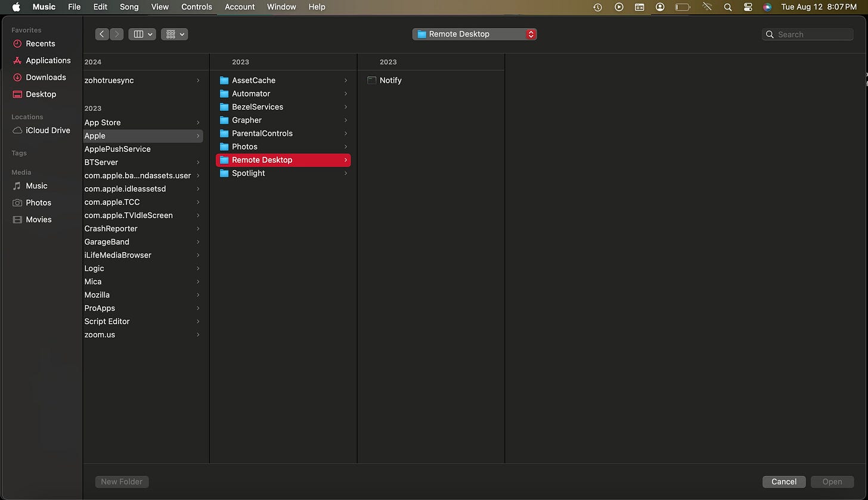Select the Automator folder
Screen dimensions: 868x500
click(283, 94)
